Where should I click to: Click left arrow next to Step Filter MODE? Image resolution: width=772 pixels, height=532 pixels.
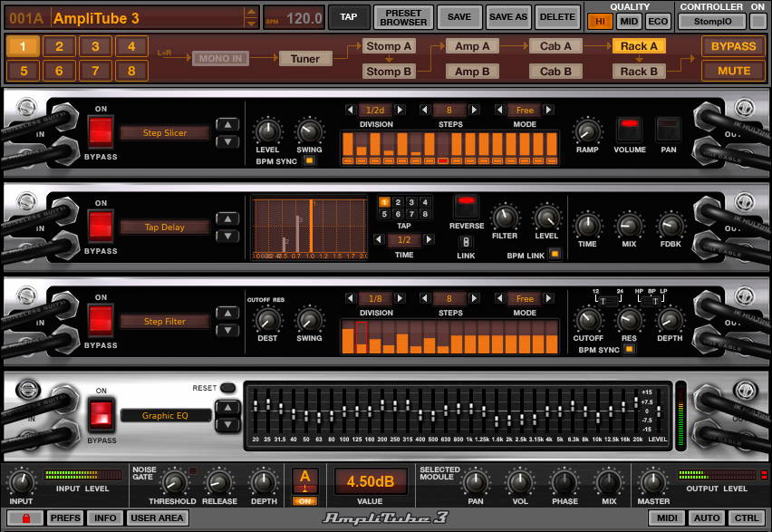[x=500, y=298]
